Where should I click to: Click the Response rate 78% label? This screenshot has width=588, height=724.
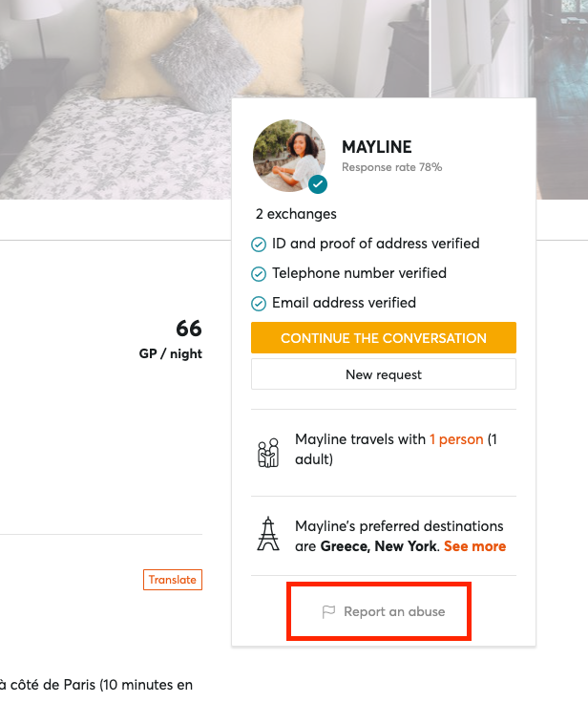391,167
